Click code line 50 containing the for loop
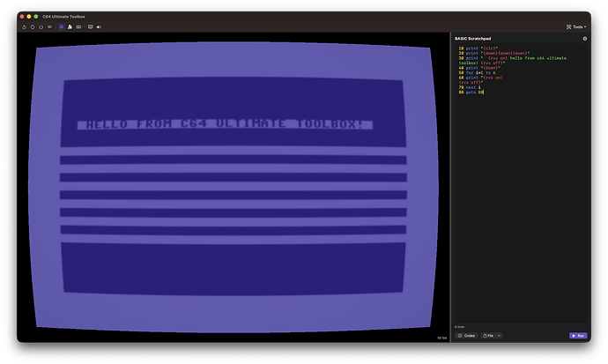The height and width of the screenshot is (364, 608). pos(477,73)
